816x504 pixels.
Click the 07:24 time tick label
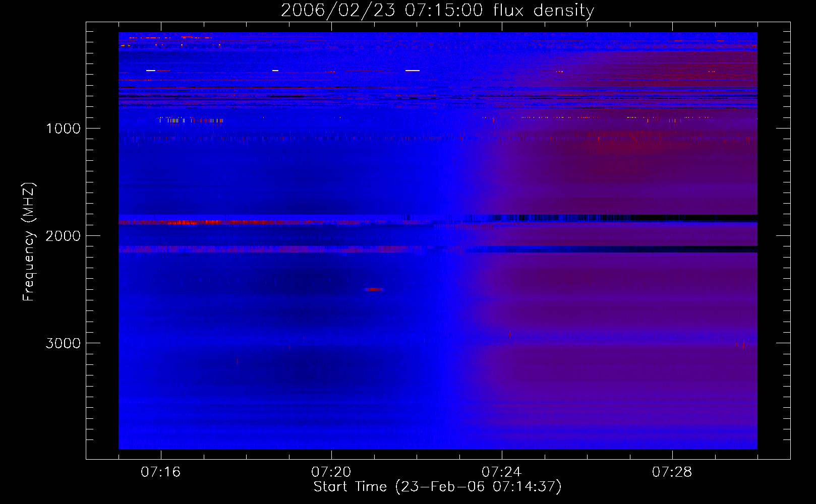501,472
